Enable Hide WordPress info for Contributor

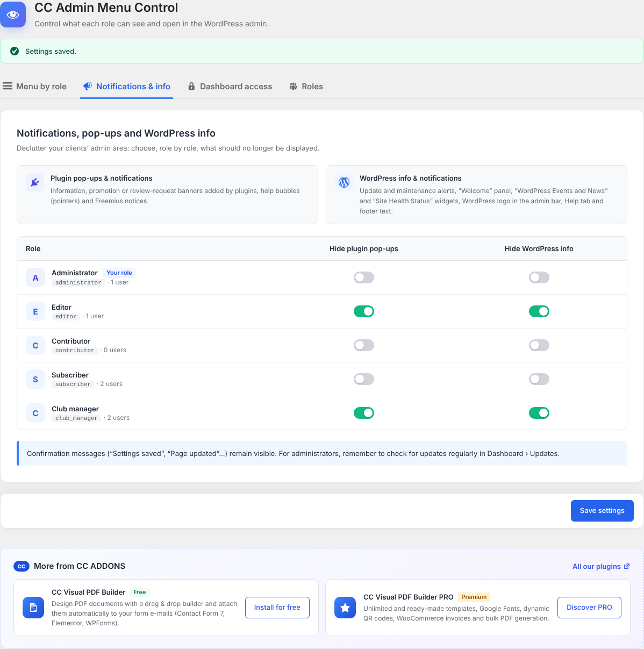(x=539, y=345)
